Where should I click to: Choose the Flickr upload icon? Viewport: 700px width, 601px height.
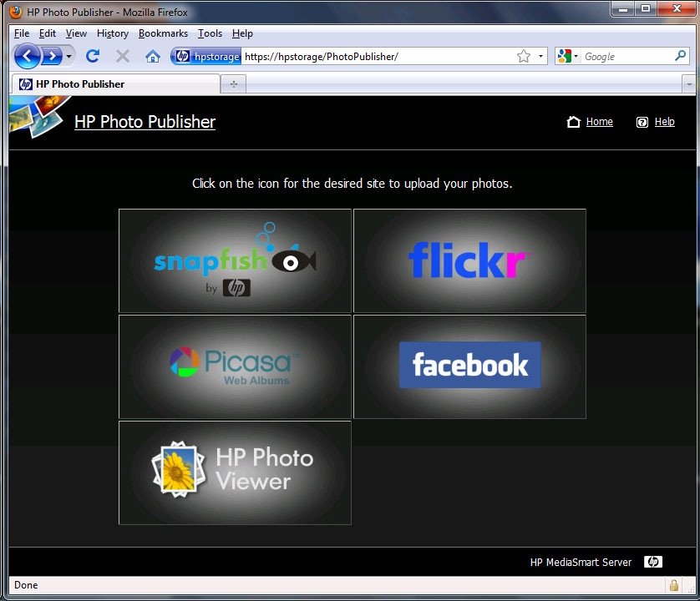[x=469, y=260]
